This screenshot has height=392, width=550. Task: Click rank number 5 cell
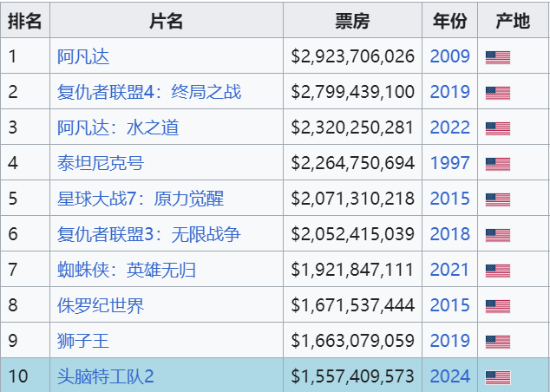(25, 198)
